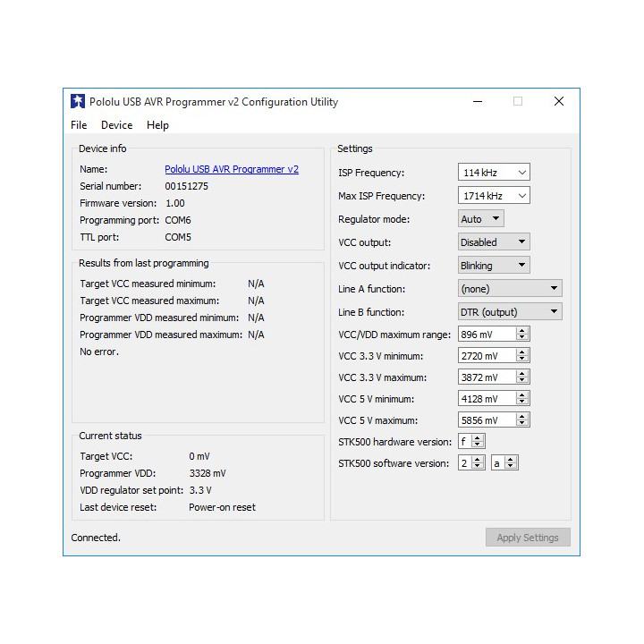Open the File menu
The width and height of the screenshot is (644, 644).
(79, 125)
